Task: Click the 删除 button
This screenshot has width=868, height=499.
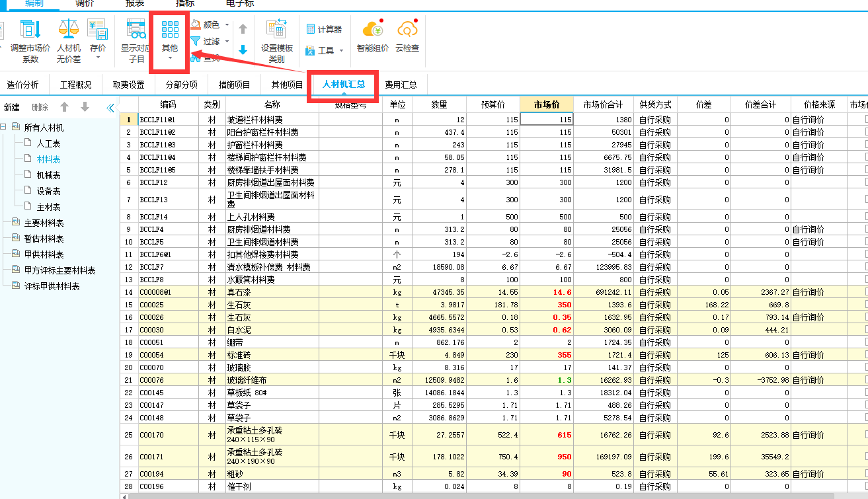Action: pos(40,108)
